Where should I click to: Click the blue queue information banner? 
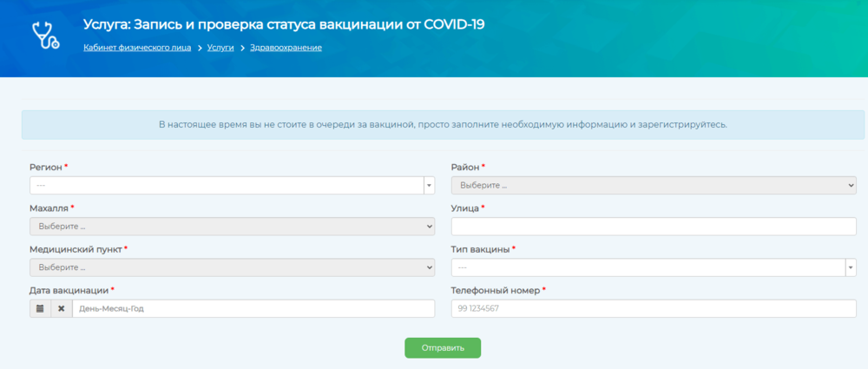[x=443, y=124]
